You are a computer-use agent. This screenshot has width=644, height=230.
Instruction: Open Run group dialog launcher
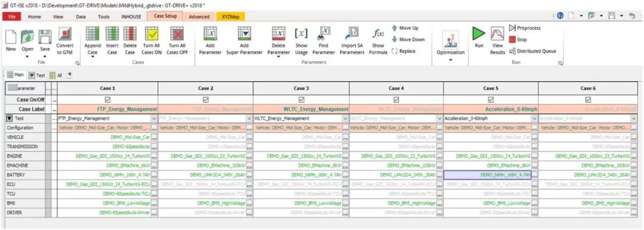(x=561, y=63)
